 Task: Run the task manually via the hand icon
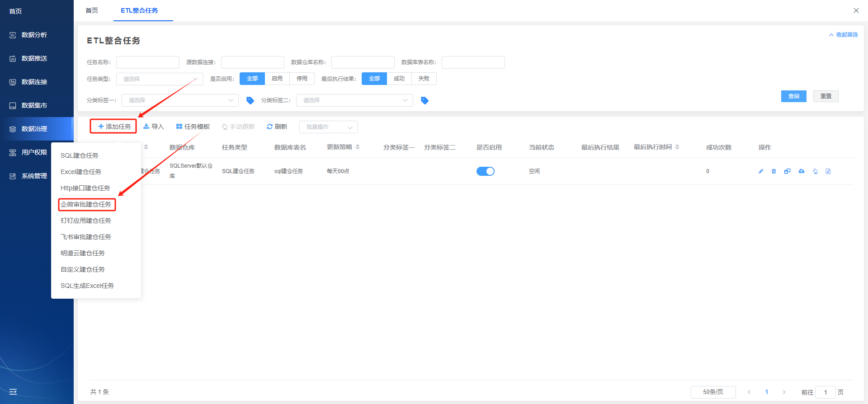(x=815, y=171)
